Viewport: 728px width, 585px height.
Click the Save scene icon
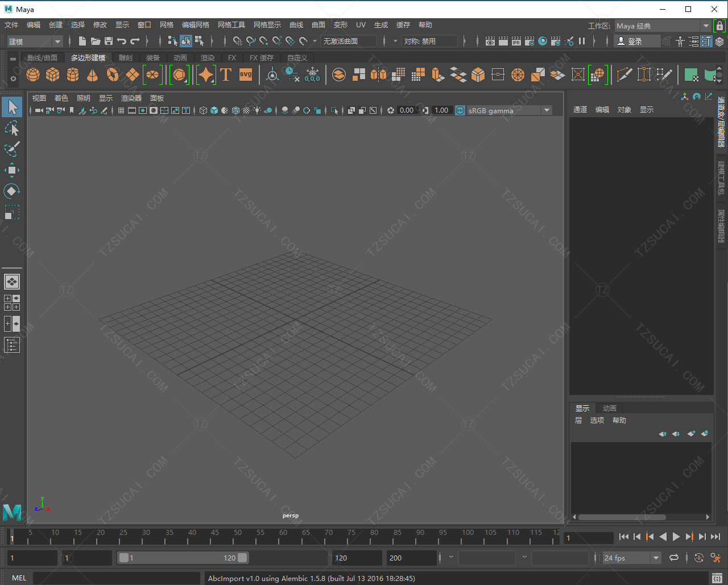pyautogui.click(x=108, y=41)
